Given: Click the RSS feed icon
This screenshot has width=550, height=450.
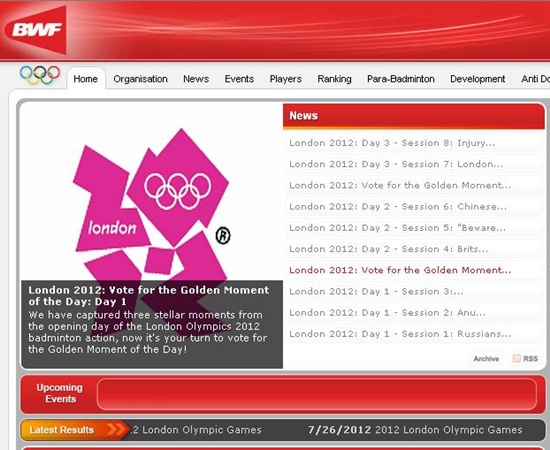Looking at the screenshot, I should [516, 358].
